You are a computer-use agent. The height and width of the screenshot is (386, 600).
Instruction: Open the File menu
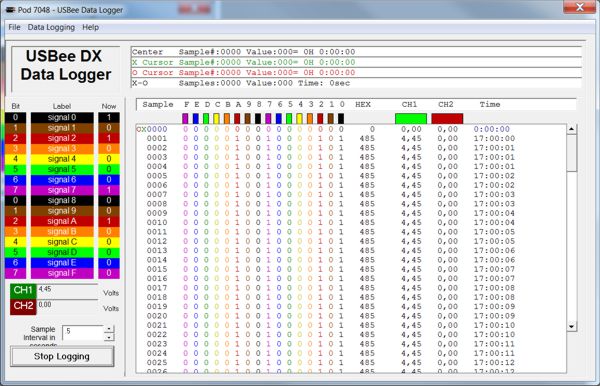pos(14,27)
